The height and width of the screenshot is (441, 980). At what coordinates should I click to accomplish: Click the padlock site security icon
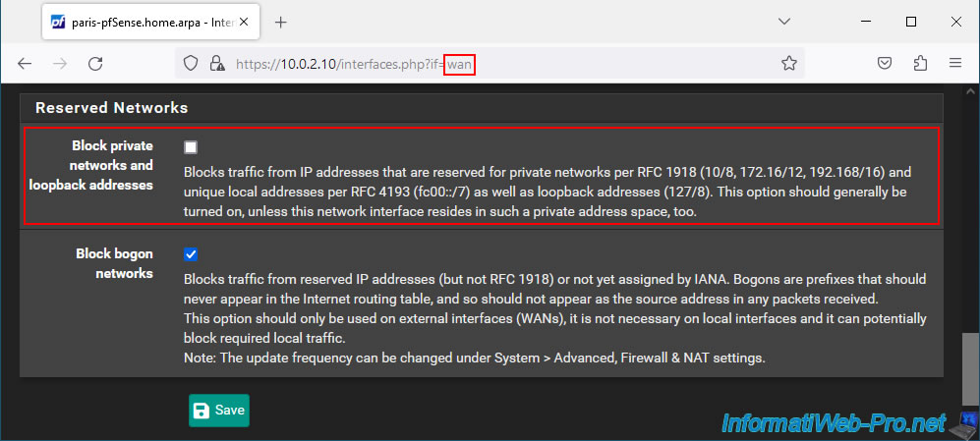[x=217, y=63]
